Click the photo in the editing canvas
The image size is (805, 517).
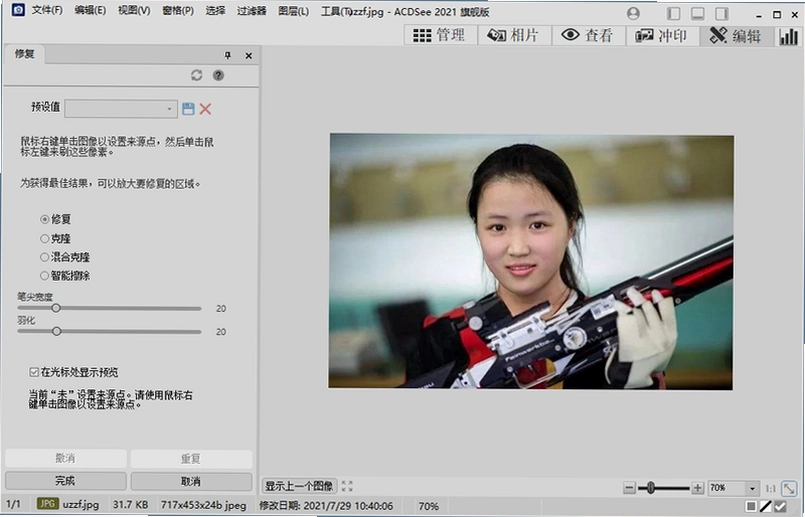531,261
